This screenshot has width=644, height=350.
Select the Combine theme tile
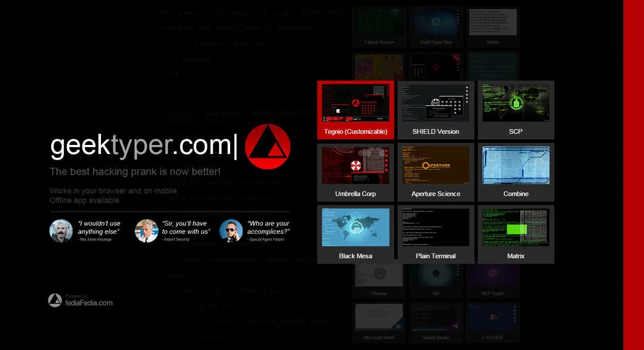[x=515, y=172]
